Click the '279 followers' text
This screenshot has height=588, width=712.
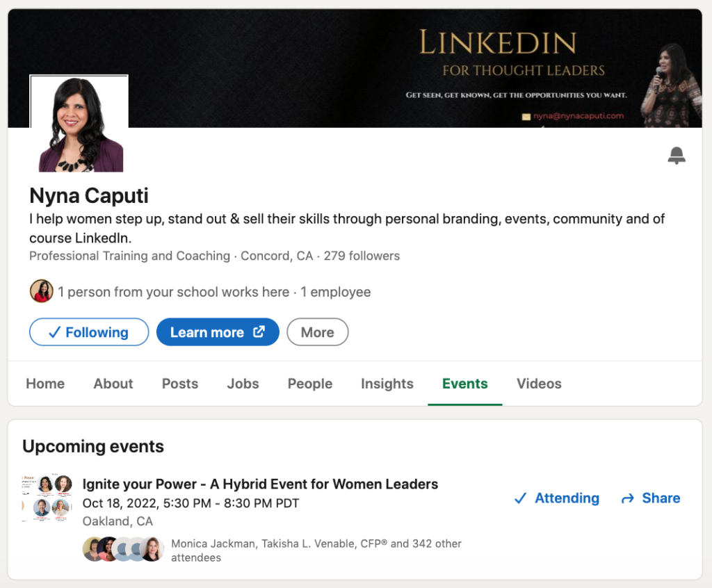[362, 256]
